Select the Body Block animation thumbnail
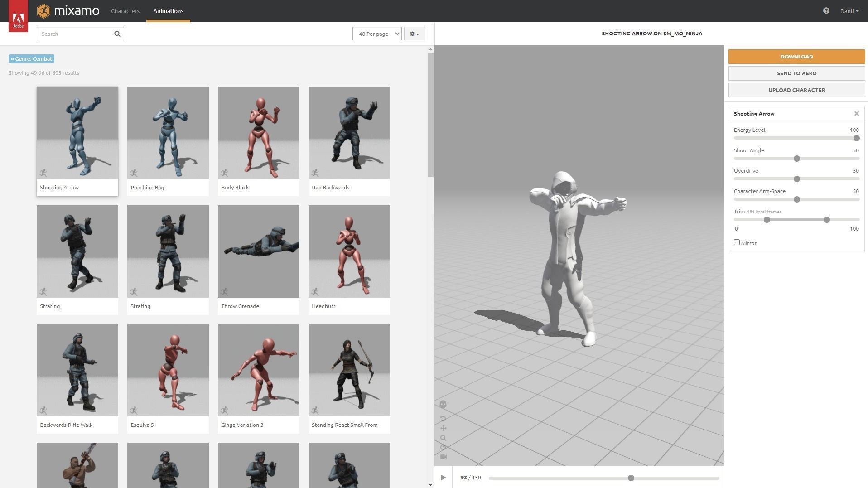The image size is (868, 488). pos(259,133)
